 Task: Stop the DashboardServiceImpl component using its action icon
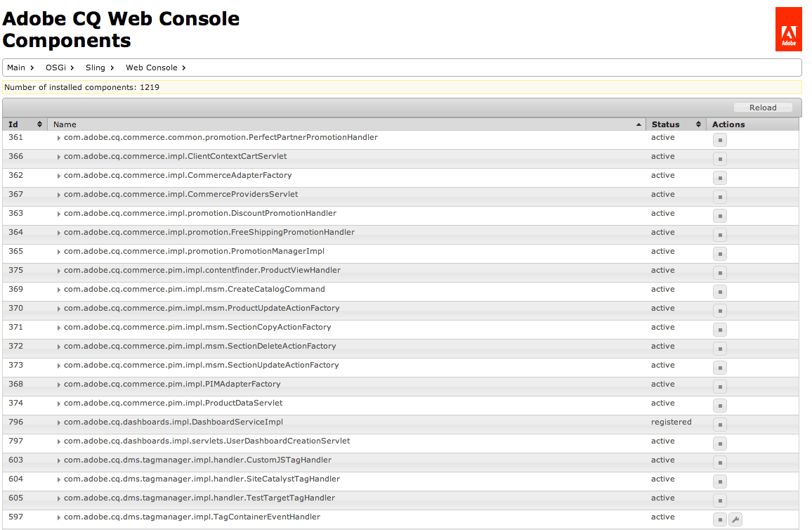pos(719,424)
